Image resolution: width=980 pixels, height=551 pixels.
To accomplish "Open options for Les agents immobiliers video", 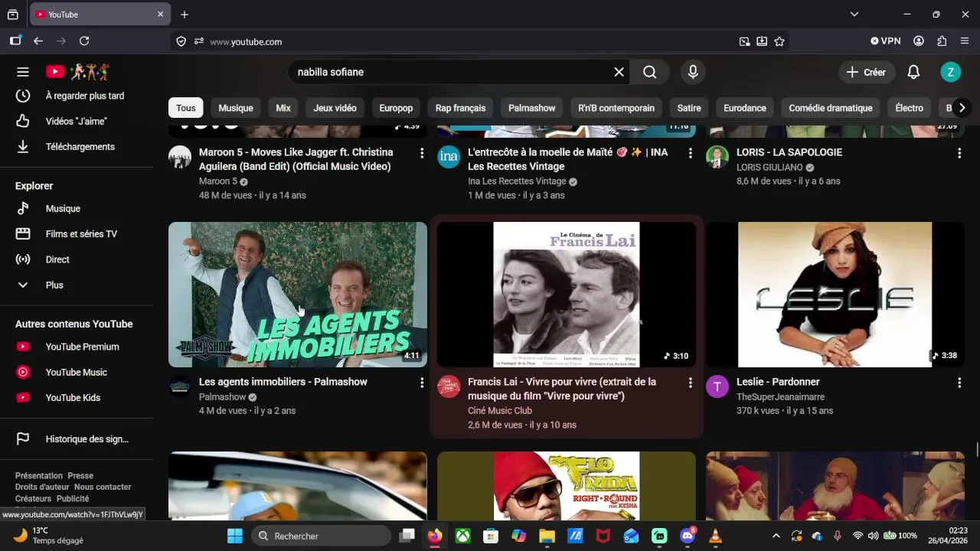I will [421, 383].
